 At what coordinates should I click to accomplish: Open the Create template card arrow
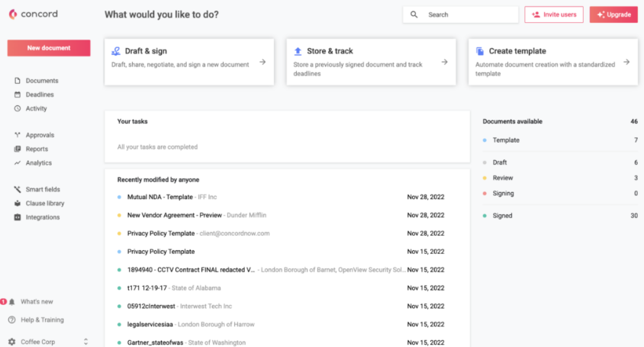click(x=626, y=63)
